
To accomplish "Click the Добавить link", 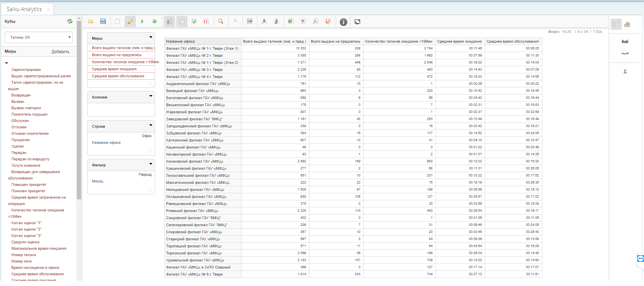I will 60,52.
